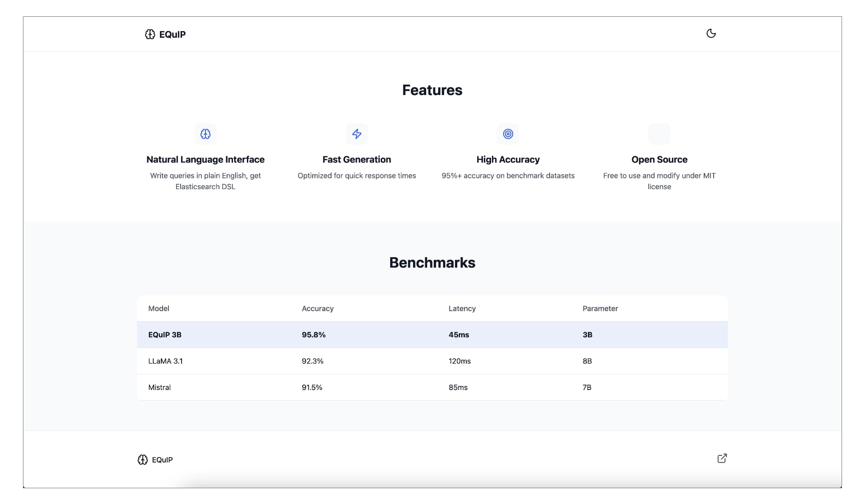This screenshot has width=865, height=504.
Task: Click the 'Free to use and modify' description
Action: tap(660, 181)
